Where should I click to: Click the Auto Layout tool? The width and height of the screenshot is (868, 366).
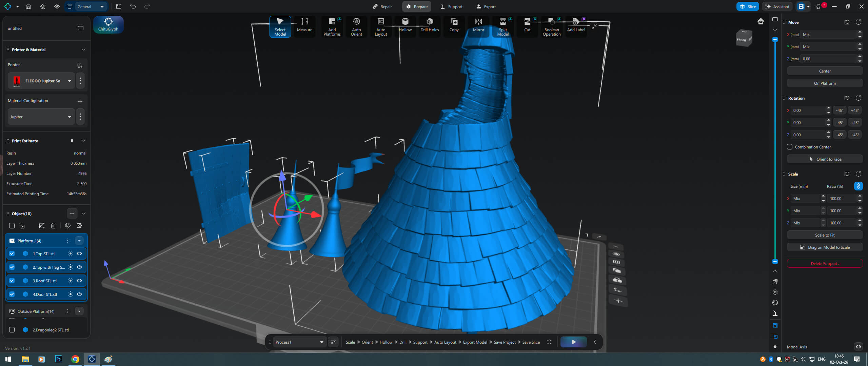click(x=381, y=26)
